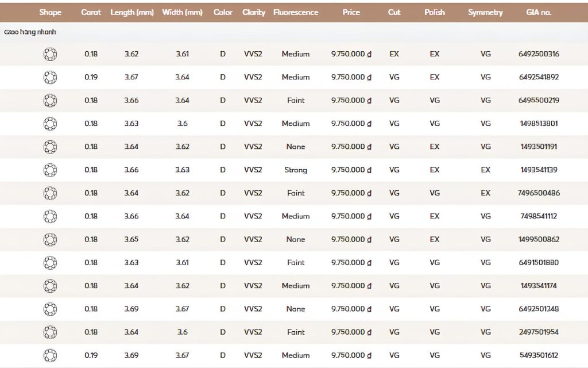Select the shape icon in the Strong fluorescence row
The height and width of the screenshot is (368, 588).
click(x=50, y=170)
